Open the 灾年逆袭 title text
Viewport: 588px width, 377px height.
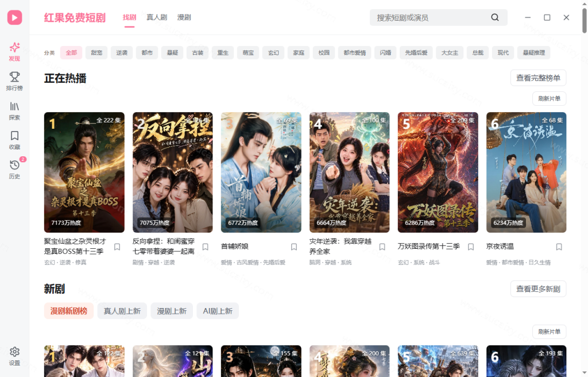click(341, 247)
